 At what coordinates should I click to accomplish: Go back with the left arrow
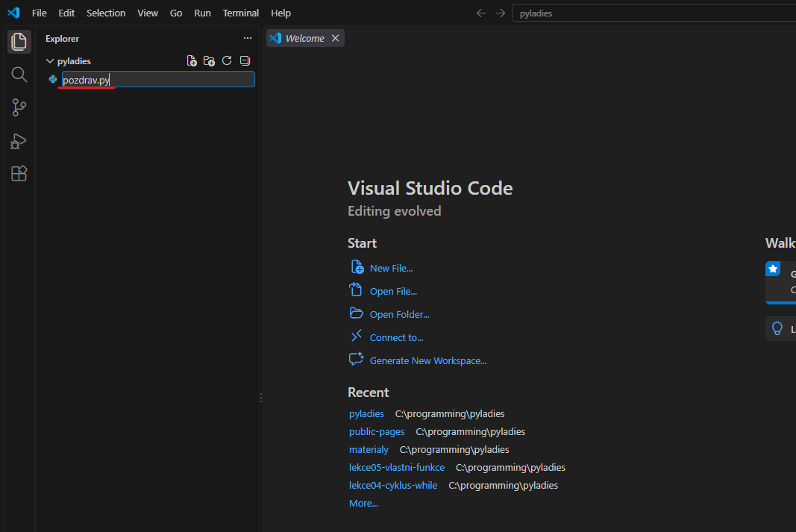(x=481, y=13)
